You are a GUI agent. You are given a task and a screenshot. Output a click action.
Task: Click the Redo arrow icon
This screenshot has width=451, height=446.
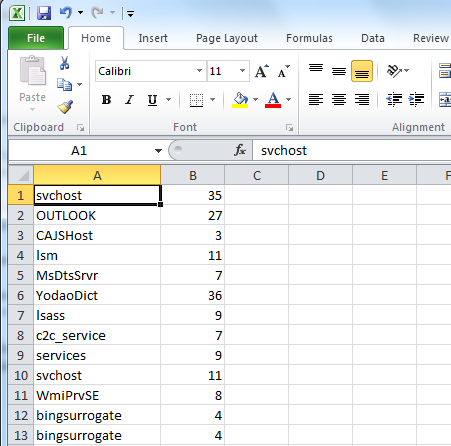pos(97,13)
